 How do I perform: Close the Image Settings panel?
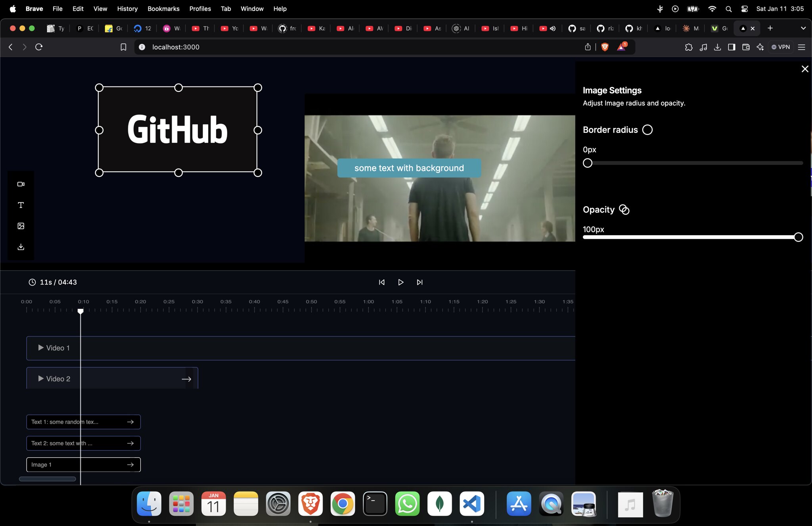tap(805, 69)
